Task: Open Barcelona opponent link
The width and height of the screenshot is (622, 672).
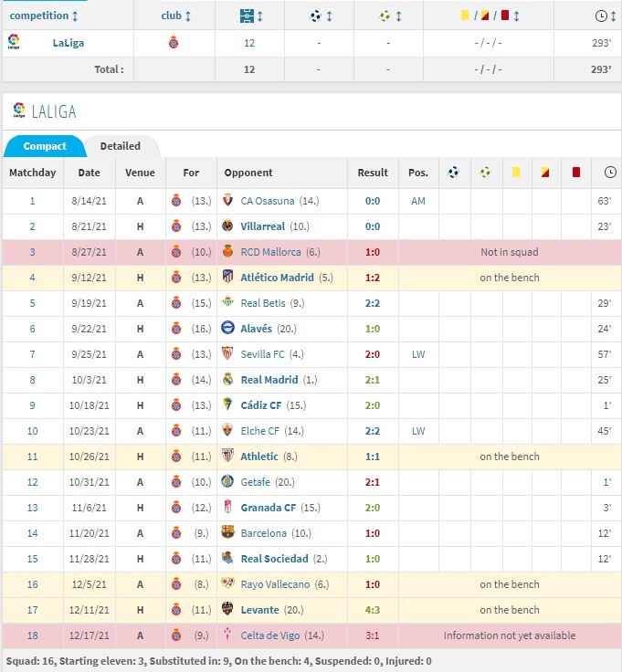Action: [264, 533]
